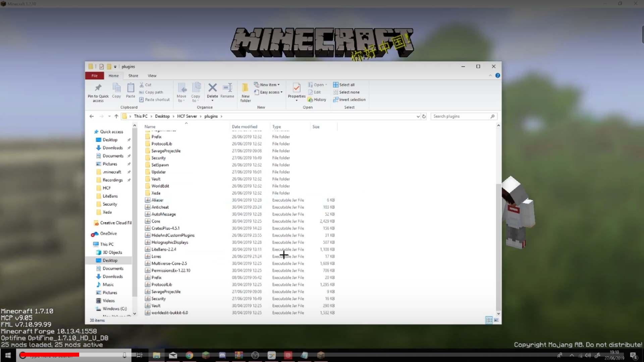Open Explorer Help question mark icon
Viewport: 644px width, 362px height.
tap(498, 76)
